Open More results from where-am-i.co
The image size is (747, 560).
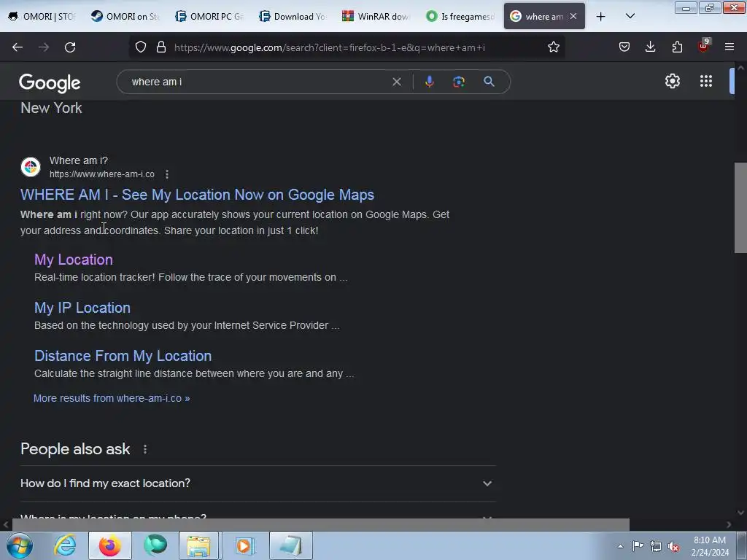112,398
